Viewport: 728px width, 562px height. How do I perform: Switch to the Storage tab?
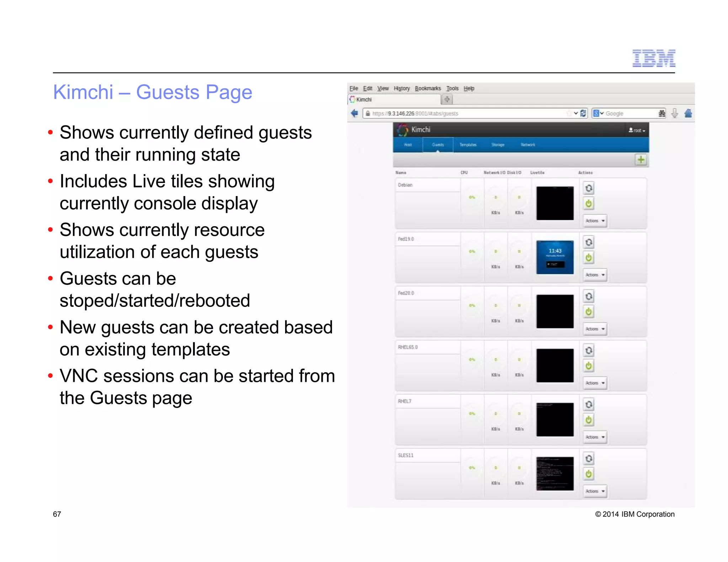(498, 145)
